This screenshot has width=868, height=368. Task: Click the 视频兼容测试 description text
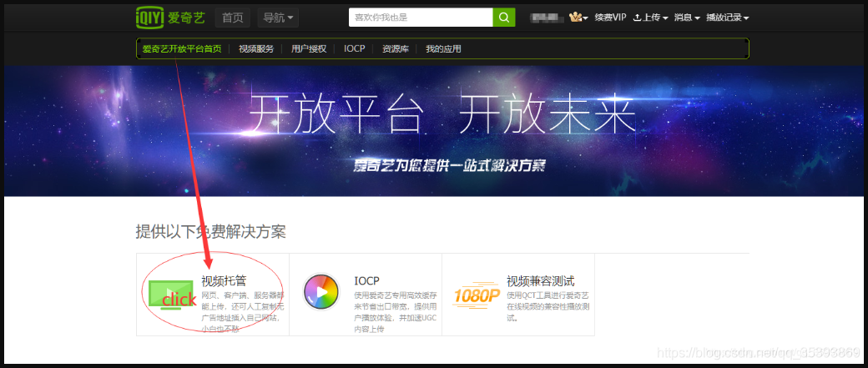(548, 306)
